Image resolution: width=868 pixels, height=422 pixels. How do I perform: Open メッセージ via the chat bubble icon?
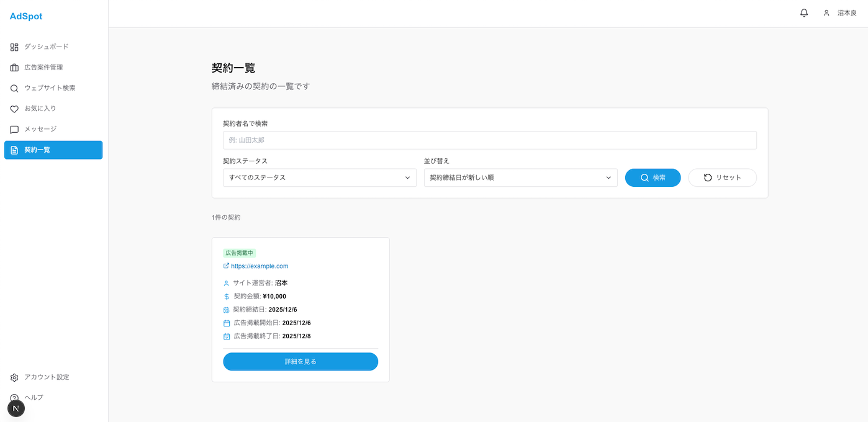point(13,128)
